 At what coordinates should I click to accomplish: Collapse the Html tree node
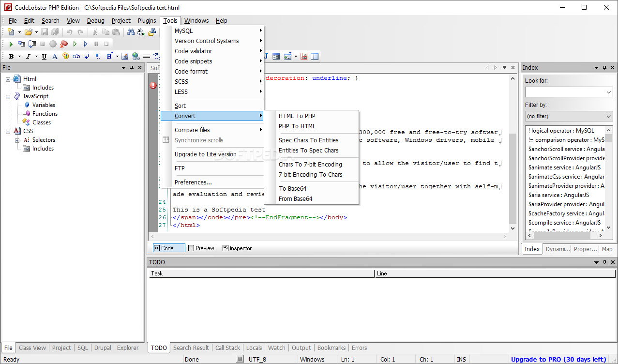8,79
